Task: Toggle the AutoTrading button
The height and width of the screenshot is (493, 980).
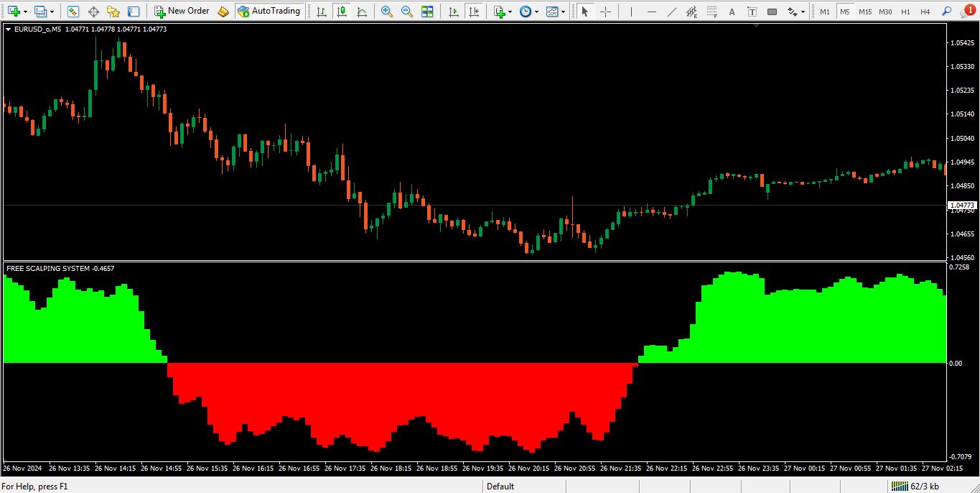Action: pyautogui.click(x=269, y=11)
